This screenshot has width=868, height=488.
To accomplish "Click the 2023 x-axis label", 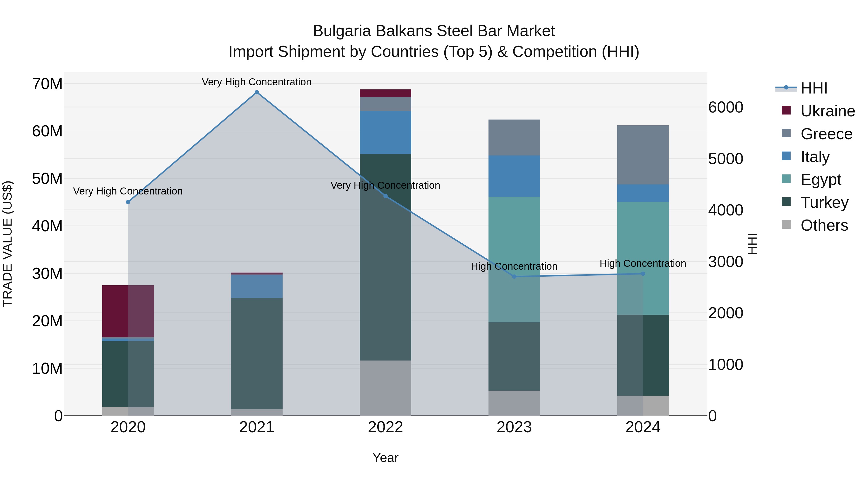I will click(x=514, y=427).
